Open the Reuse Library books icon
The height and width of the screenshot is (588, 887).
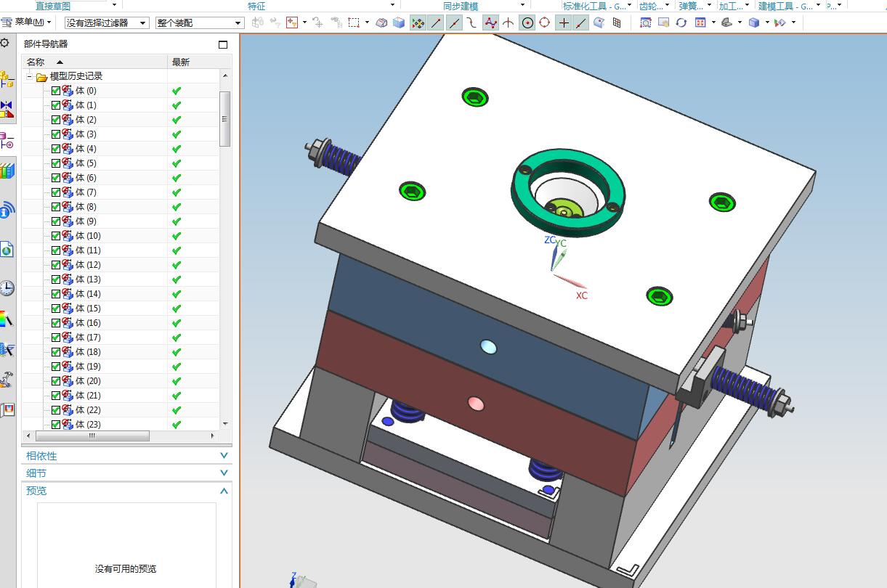(x=7, y=171)
